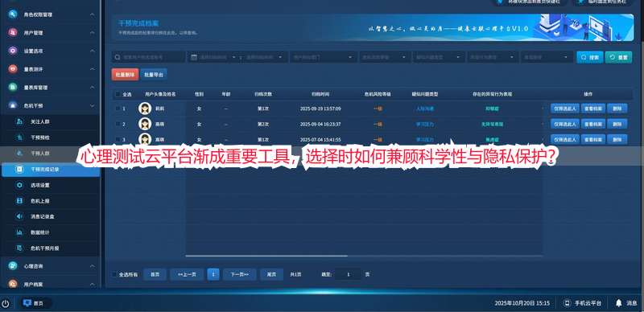644x312 pixels.
Task: Click 查看档案 for 莉莉
Action: [593, 109]
